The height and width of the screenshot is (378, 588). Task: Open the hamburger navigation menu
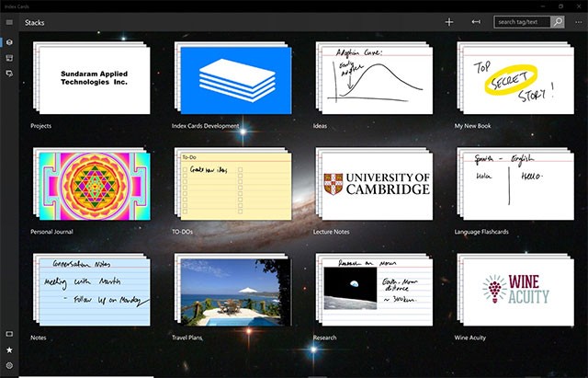pyautogui.click(x=9, y=21)
